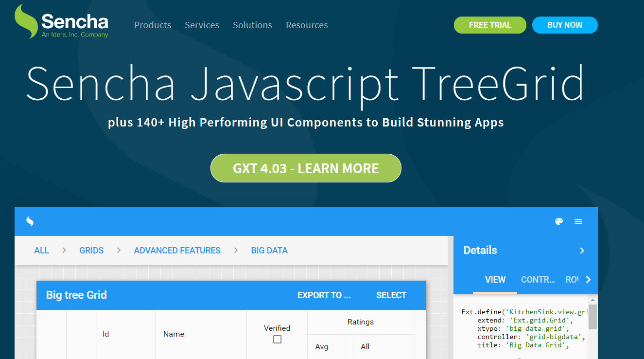The image size is (644, 359).
Task: Open the Resources menu
Action: 307,25
